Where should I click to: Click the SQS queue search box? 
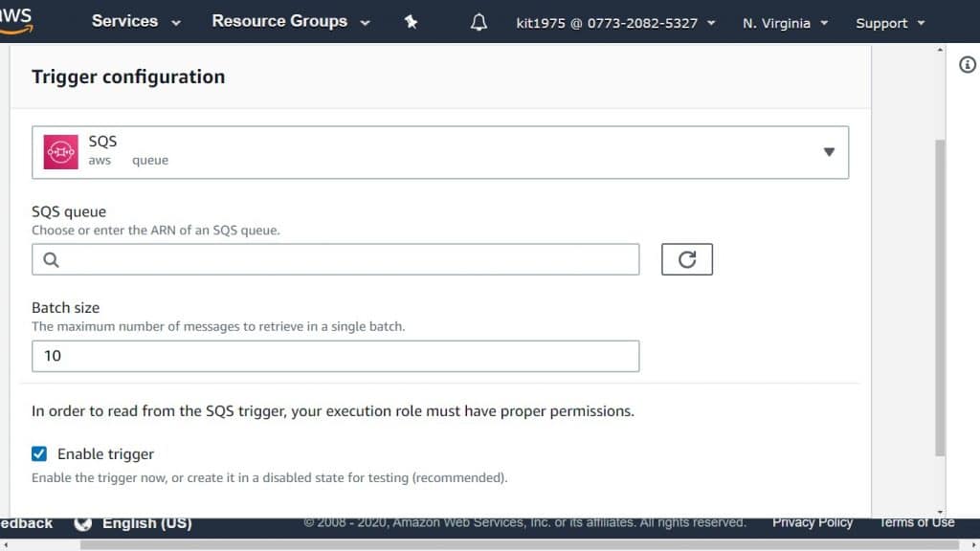click(x=335, y=258)
